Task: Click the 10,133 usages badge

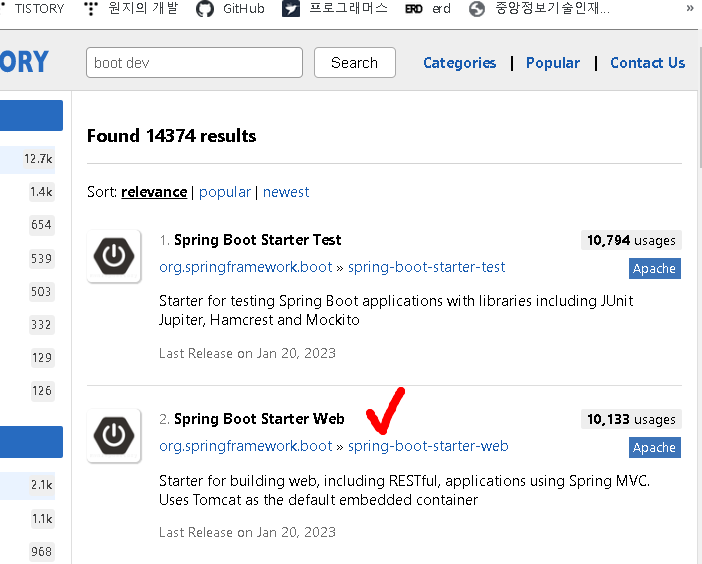Action: coord(631,419)
